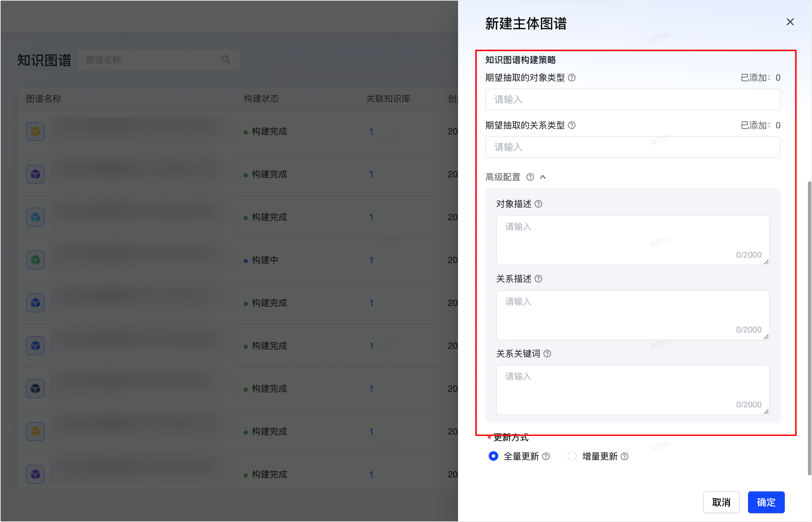Click help icon beside 关系描述
Image resolution: width=812 pixels, height=522 pixels.
(538, 279)
